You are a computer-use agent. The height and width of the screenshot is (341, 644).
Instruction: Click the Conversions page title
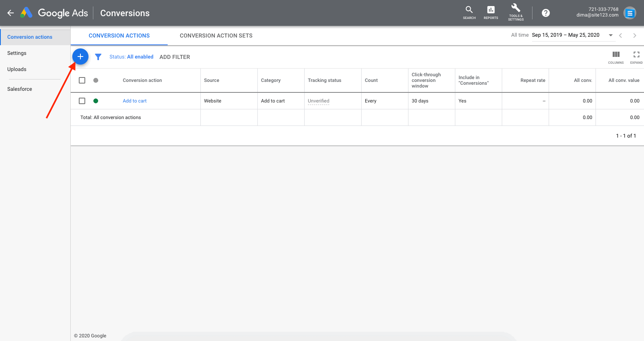tap(125, 13)
